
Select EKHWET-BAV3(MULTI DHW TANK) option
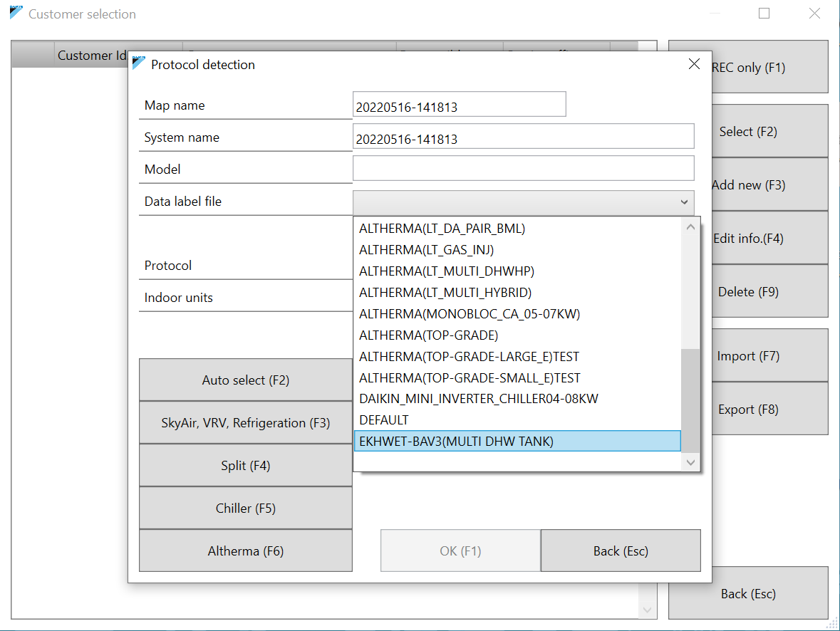click(517, 442)
